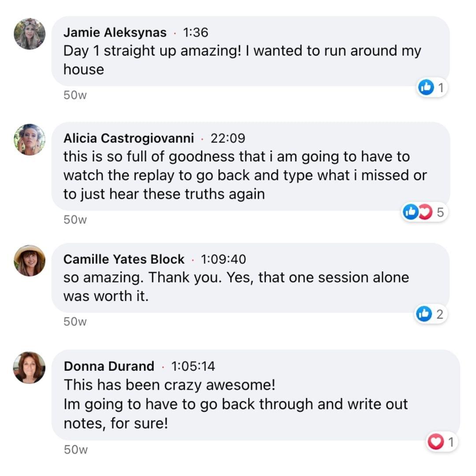
Task: Jump to video timestamp 22:09
Action: pos(228,138)
